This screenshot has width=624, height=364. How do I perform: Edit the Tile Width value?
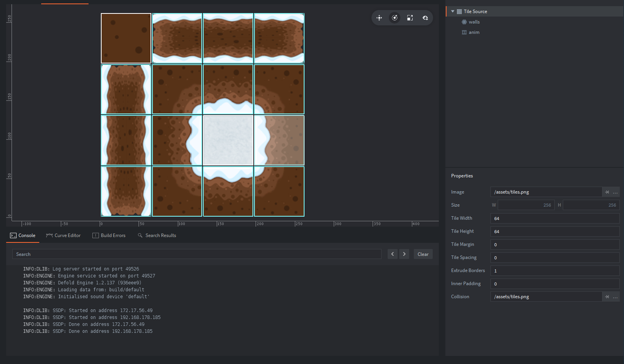(x=555, y=218)
